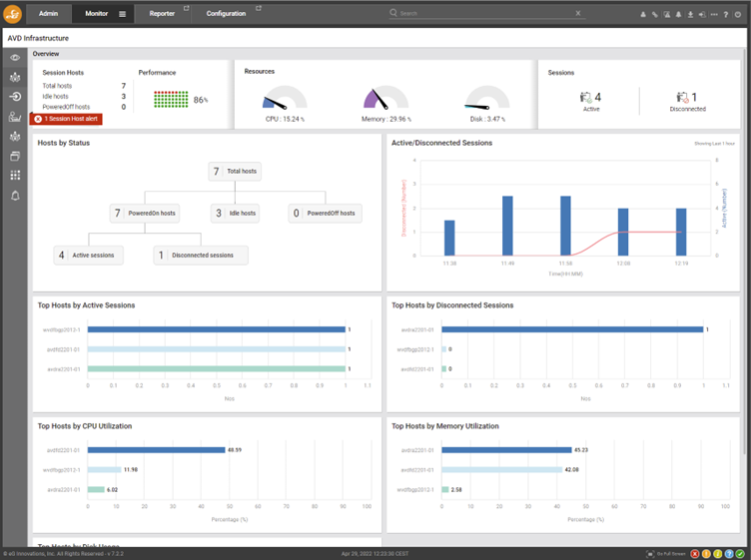
Task: Open the alarm warning window icon
Action: point(667,14)
